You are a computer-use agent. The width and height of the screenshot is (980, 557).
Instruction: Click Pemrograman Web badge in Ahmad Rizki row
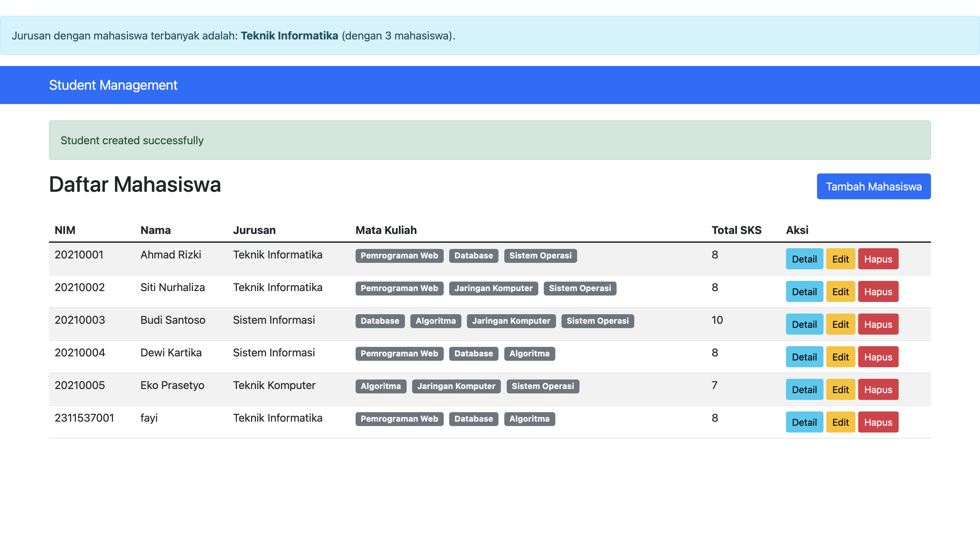(x=399, y=256)
